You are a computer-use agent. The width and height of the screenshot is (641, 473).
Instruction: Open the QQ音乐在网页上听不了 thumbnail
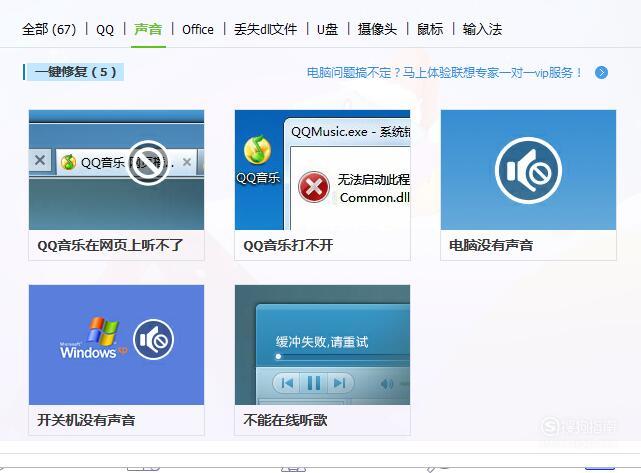tap(117, 170)
